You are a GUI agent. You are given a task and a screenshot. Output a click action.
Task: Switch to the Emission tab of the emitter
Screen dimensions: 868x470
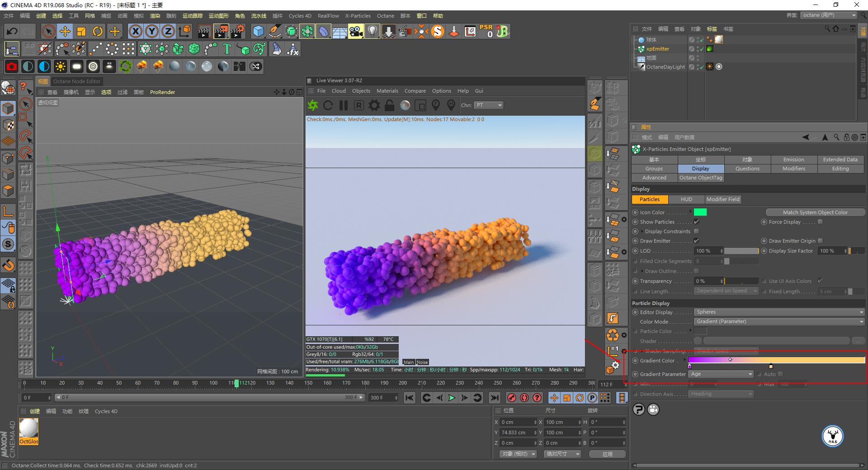pyautogui.click(x=793, y=159)
